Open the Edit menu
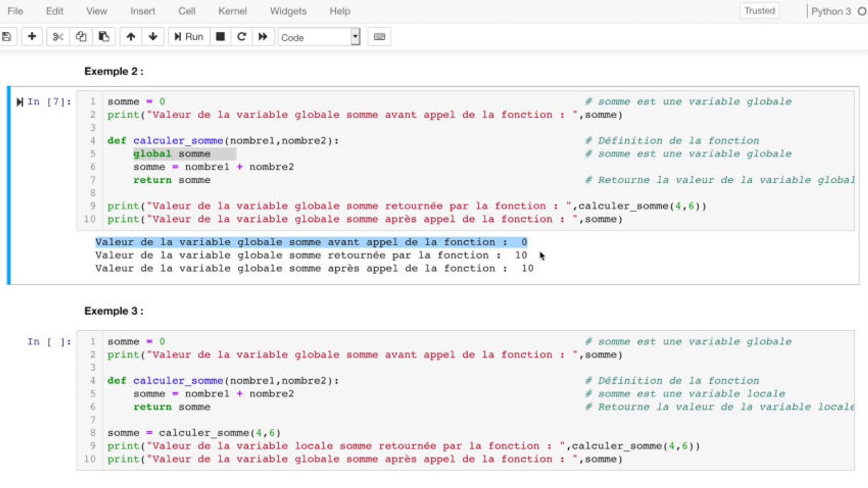The height and width of the screenshot is (488, 868). (x=54, y=11)
